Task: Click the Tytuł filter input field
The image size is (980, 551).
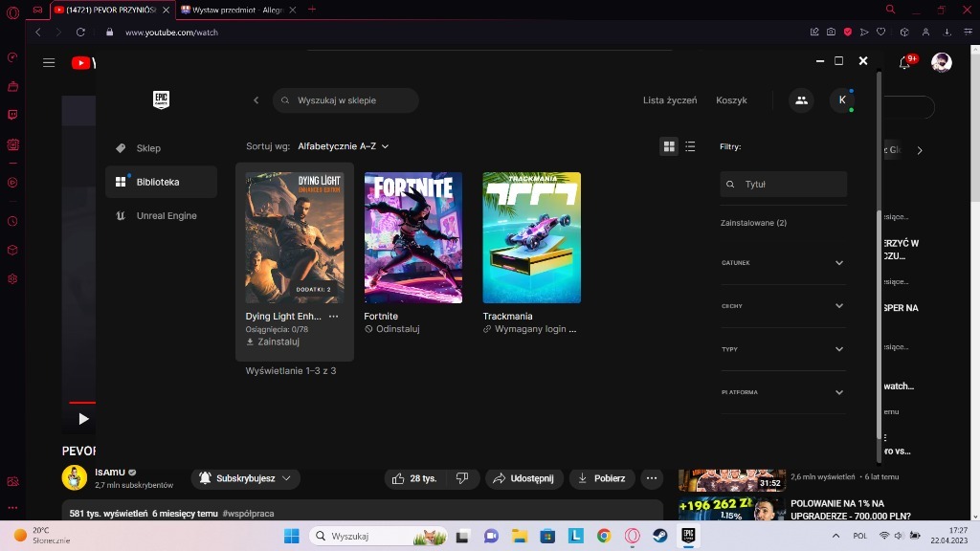Action: (783, 185)
